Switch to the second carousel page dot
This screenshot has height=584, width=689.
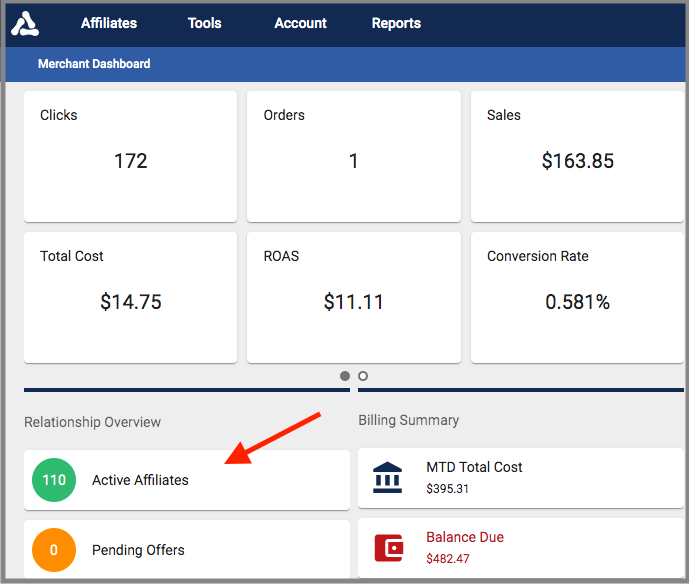point(363,376)
